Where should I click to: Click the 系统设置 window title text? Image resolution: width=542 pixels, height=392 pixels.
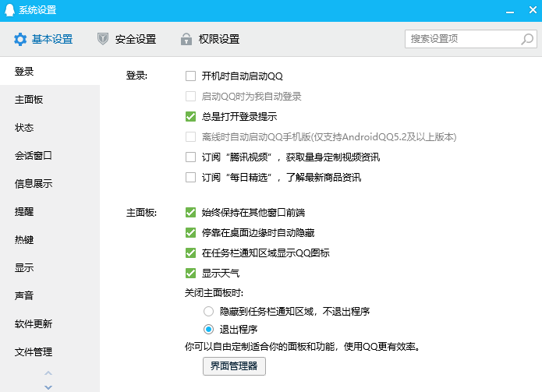pos(37,10)
